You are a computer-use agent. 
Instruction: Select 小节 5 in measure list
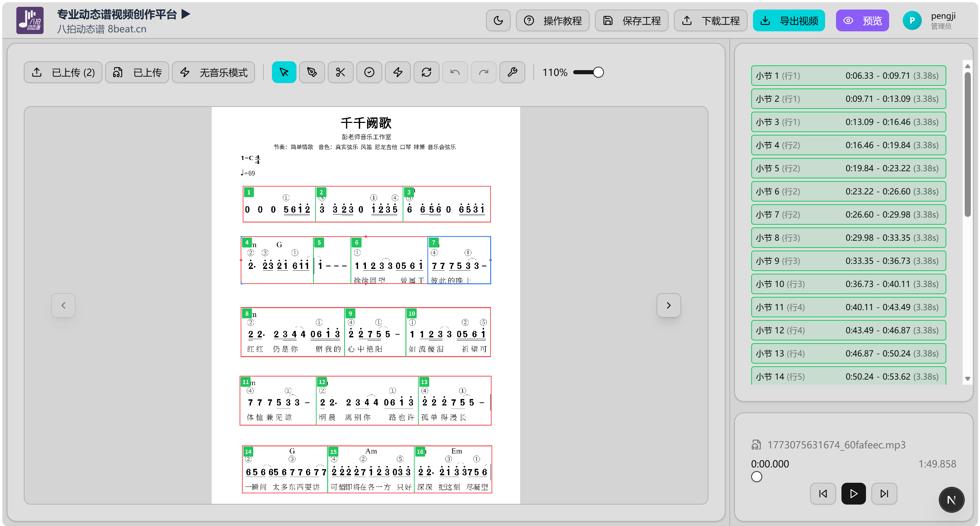coord(848,168)
